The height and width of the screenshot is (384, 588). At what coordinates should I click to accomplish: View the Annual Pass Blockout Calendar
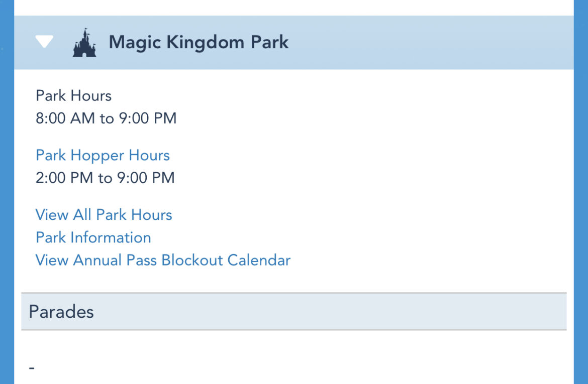162,260
